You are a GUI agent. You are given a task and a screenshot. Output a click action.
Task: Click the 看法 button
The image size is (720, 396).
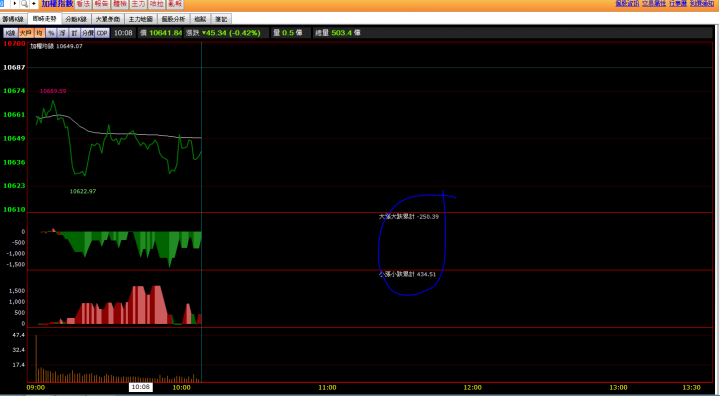[x=83, y=4]
